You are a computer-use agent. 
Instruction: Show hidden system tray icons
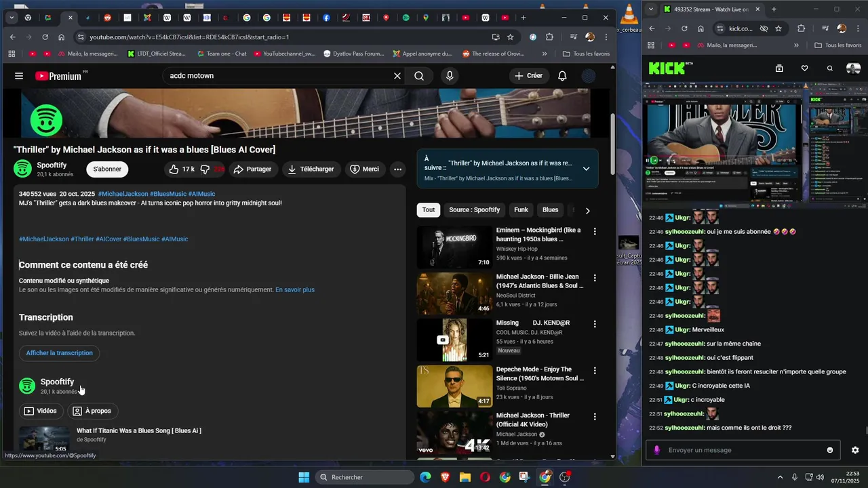780,477
